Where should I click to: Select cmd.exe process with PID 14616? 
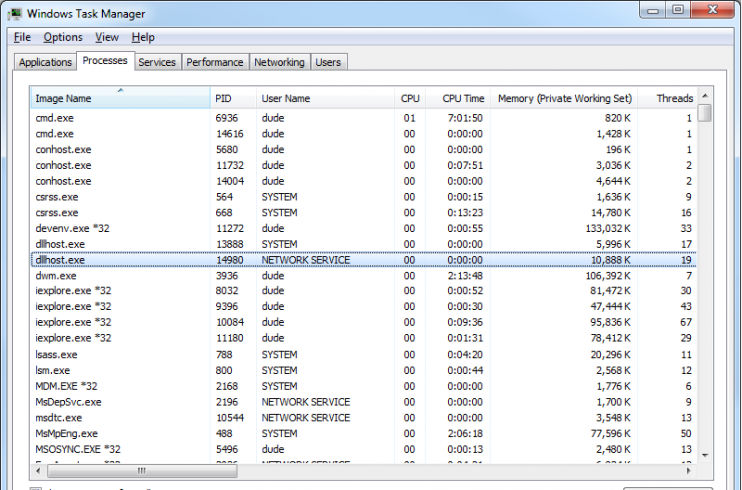tap(363, 134)
